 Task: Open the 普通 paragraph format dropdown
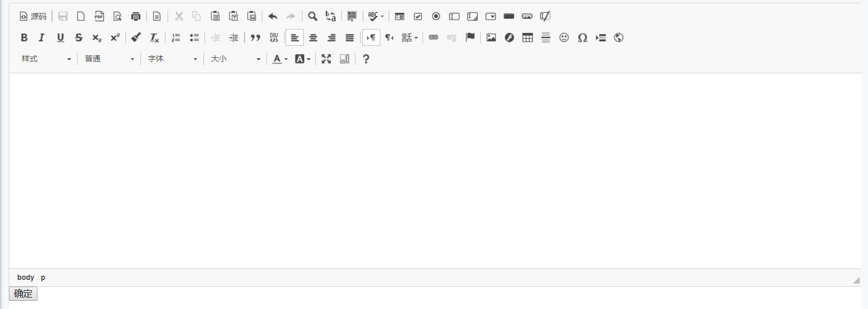(109, 59)
